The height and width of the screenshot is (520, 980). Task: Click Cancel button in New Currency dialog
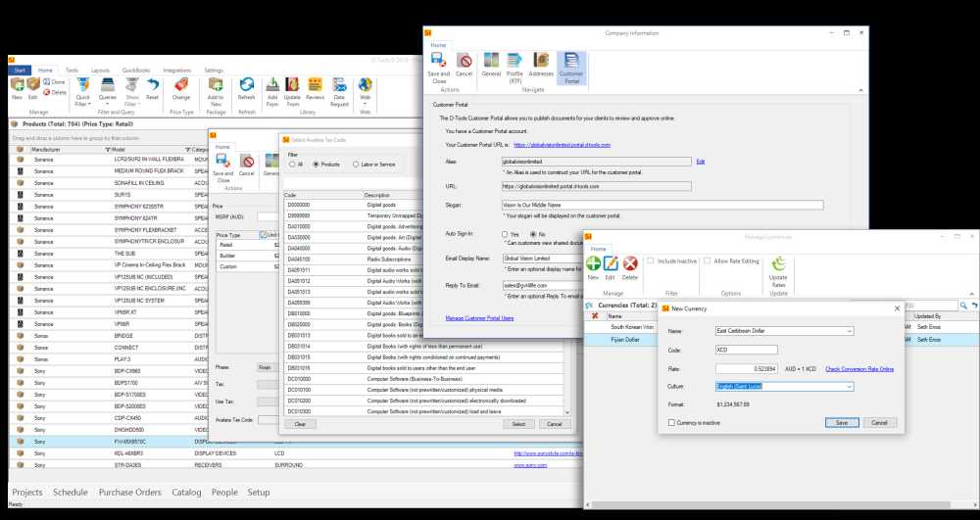879,423
